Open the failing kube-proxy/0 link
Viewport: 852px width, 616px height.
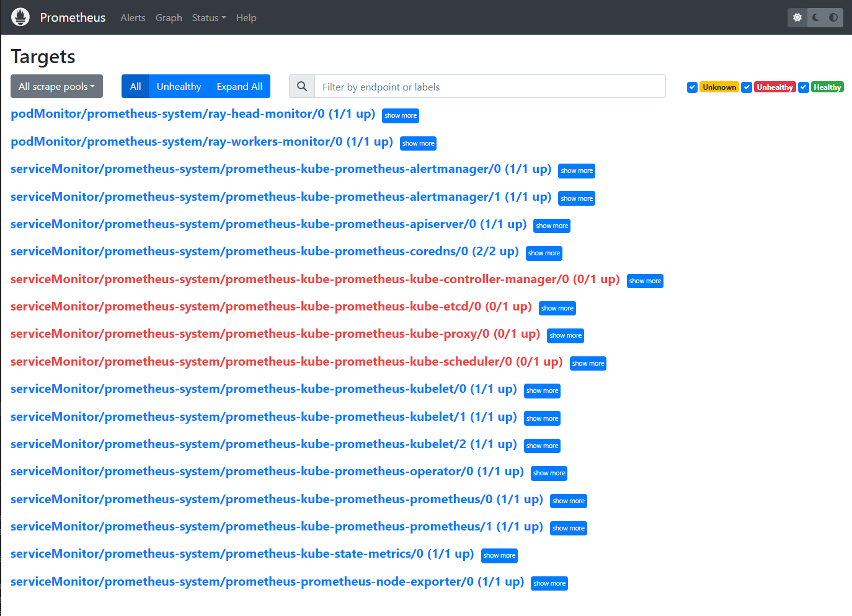(275, 334)
